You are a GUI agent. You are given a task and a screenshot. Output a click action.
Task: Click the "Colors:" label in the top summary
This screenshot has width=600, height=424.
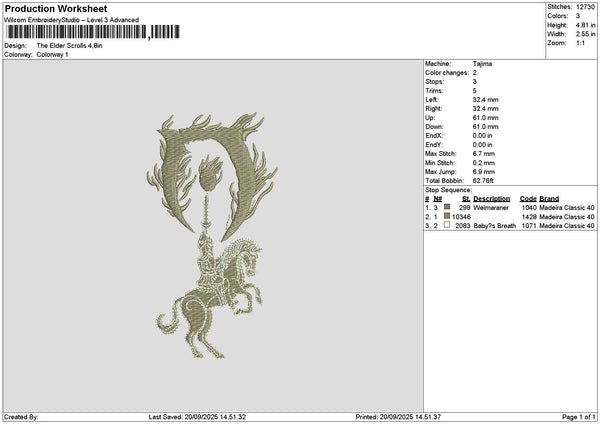tap(558, 16)
